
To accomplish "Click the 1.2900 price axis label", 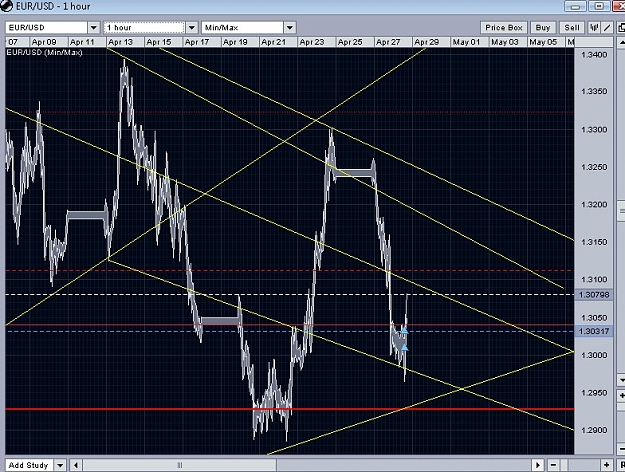I will pos(594,431).
